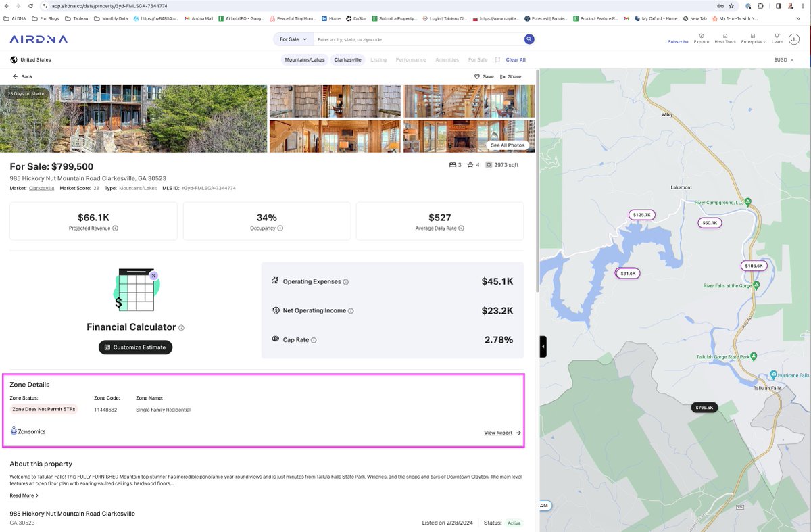The height and width of the screenshot is (532, 811).
Task: Open the Clarkesville market link
Action: click(x=41, y=188)
